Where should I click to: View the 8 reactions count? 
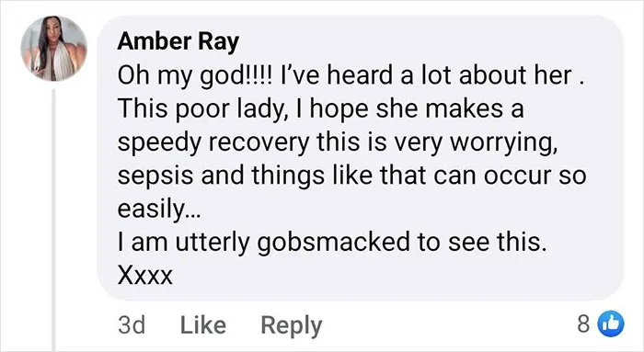583,324
